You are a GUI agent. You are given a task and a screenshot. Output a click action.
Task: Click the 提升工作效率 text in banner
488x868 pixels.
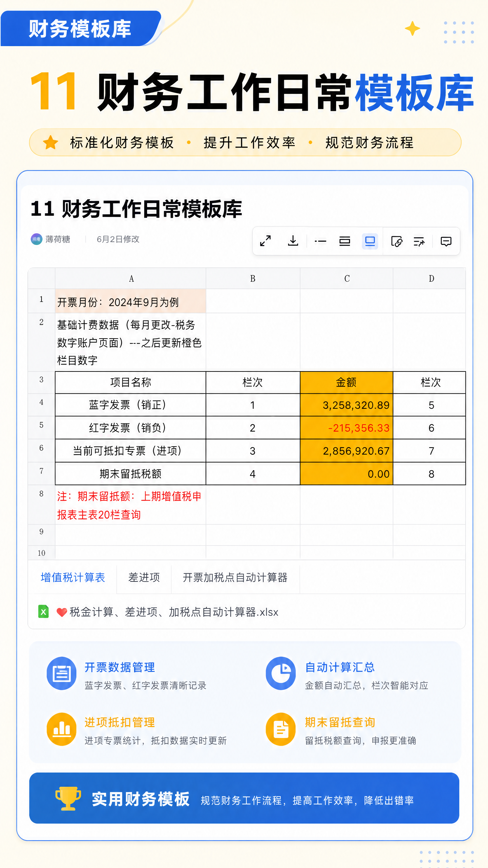250,143
